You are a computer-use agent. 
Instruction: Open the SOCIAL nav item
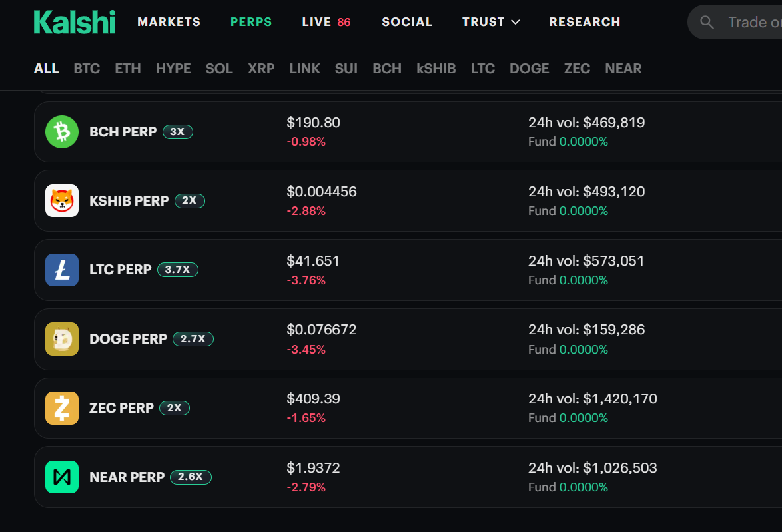(x=407, y=22)
